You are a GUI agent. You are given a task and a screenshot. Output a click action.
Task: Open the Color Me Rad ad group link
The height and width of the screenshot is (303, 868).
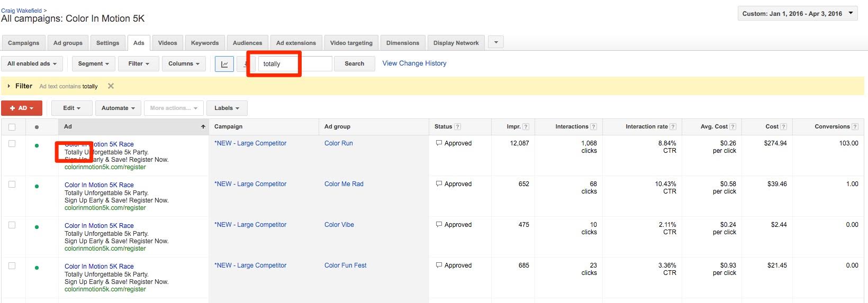[344, 184]
